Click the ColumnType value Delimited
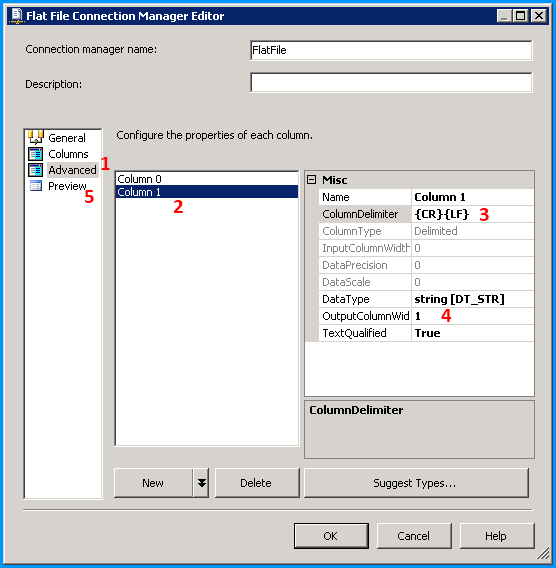The width and height of the screenshot is (556, 568). (x=472, y=231)
